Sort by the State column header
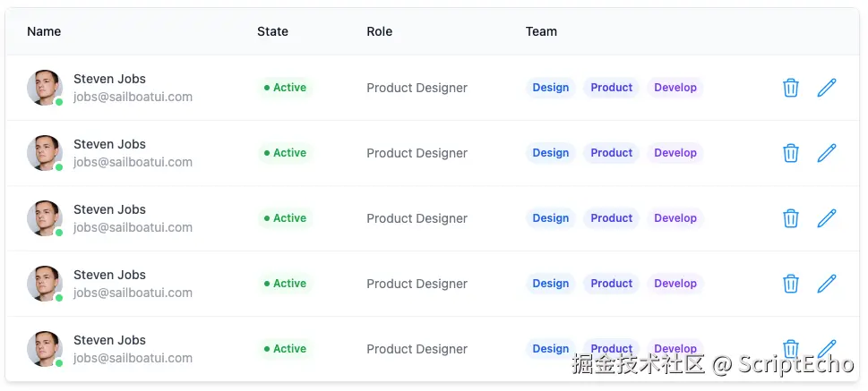The height and width of the screenshot is (391, 868). [x=272, y=31]
